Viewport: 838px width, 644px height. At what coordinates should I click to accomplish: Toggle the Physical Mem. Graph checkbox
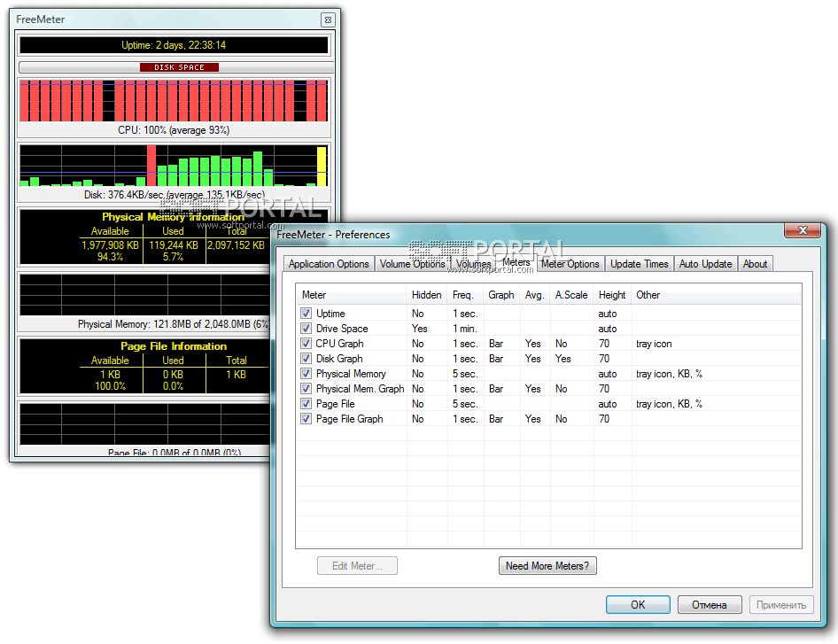tap(306, 389)
